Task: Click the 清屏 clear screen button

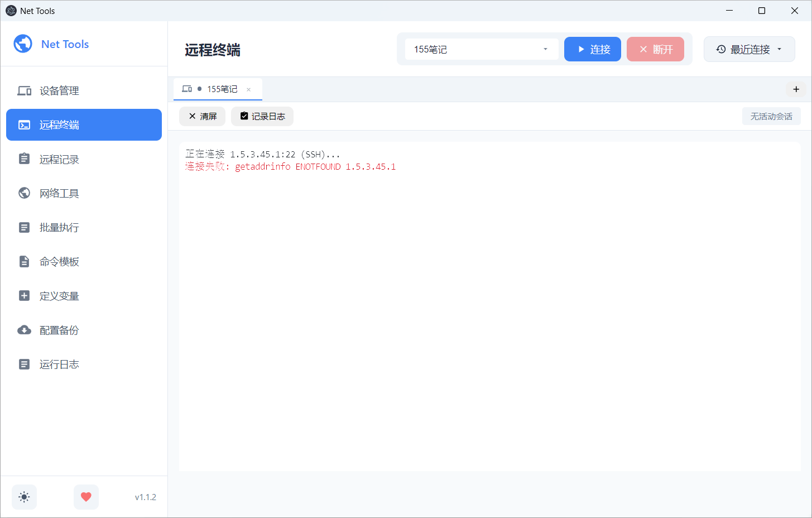Action: pos(202,116)
